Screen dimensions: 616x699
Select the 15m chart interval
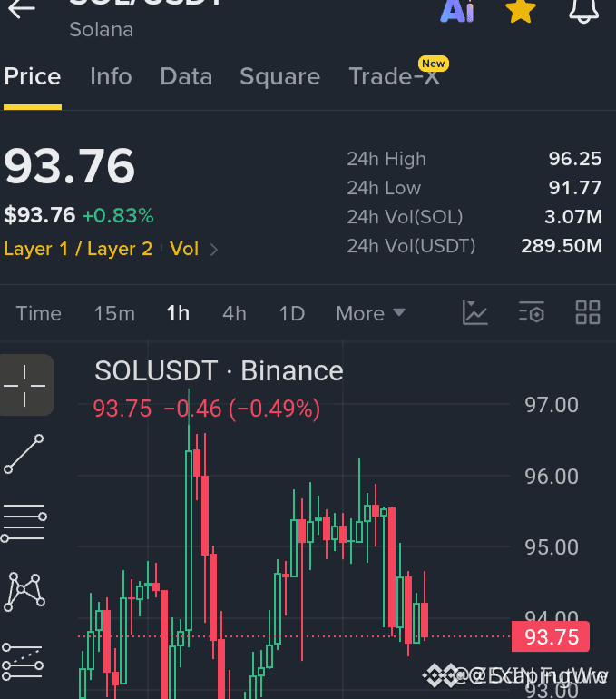(x=114, y=313)
